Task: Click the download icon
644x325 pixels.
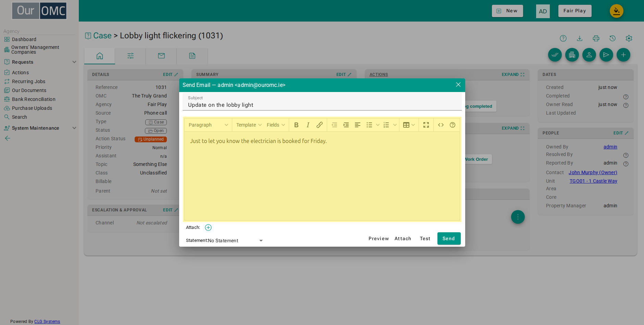Action: [x=580, y=38]
